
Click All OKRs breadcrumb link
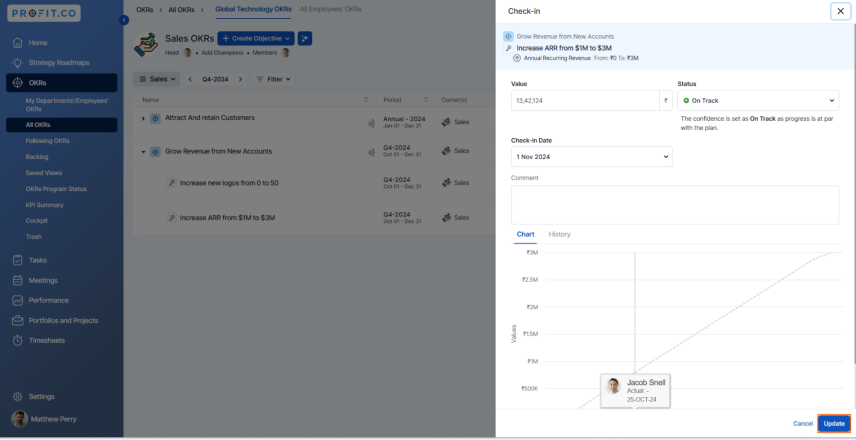coord(181,10)
